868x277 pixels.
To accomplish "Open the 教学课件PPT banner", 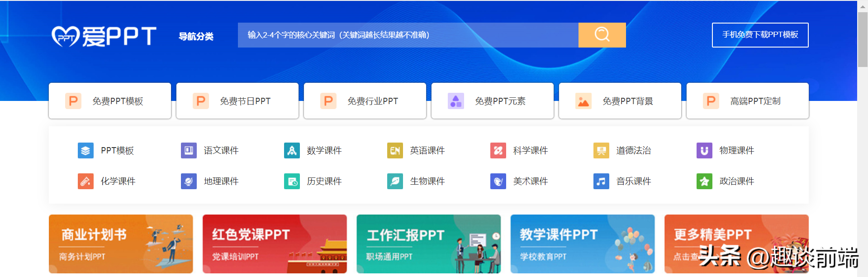I will click(x=583, y=244).
